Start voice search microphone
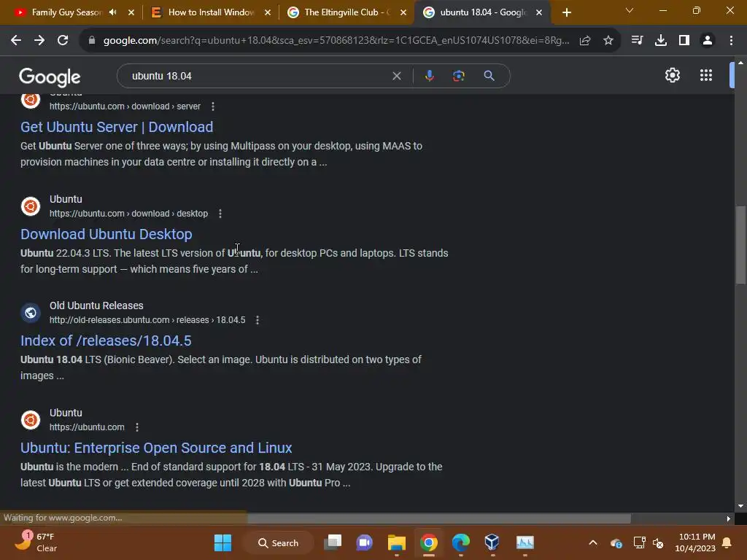Viewport: 747px width, 560px height. 429,76
